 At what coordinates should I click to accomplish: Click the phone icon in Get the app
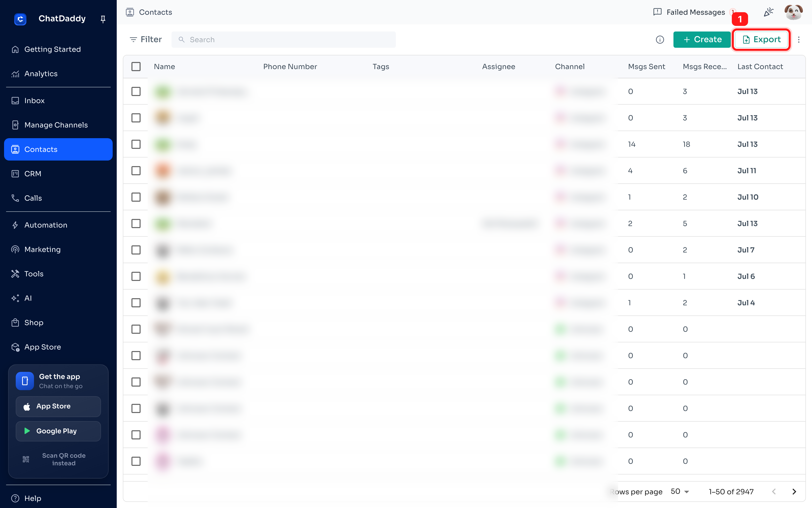(25, 381)
